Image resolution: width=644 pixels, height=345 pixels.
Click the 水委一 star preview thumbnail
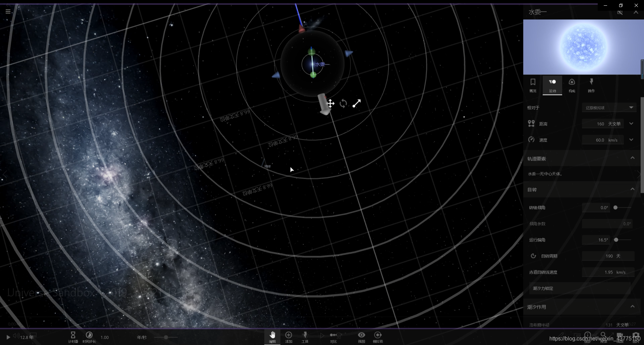(583, 47)
